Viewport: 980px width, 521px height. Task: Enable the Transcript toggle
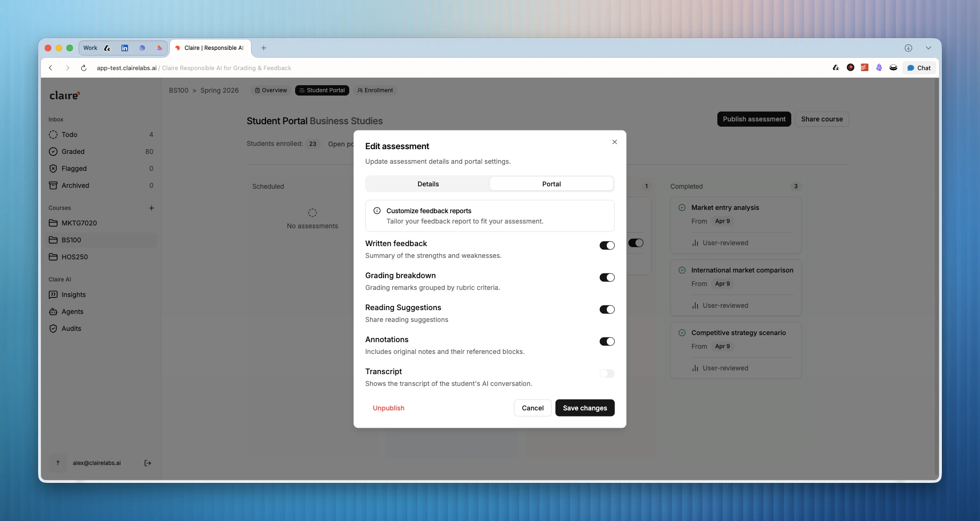coord(607,374)
